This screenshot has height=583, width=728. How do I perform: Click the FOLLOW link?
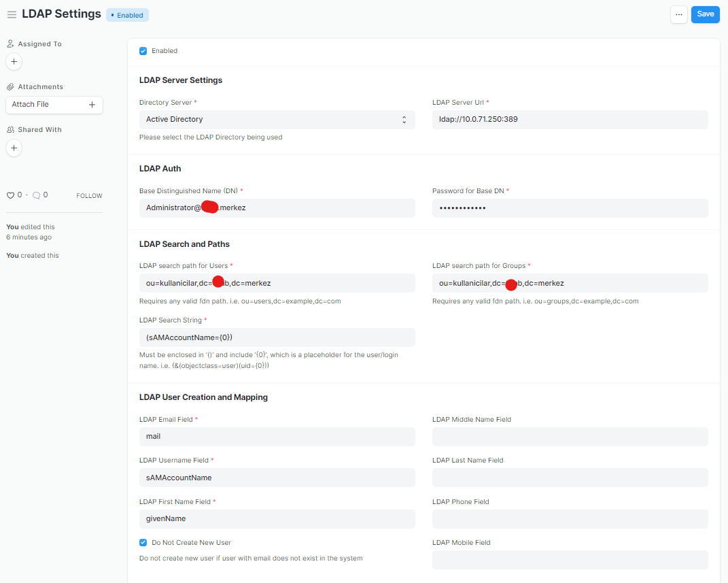coord(89,195)
